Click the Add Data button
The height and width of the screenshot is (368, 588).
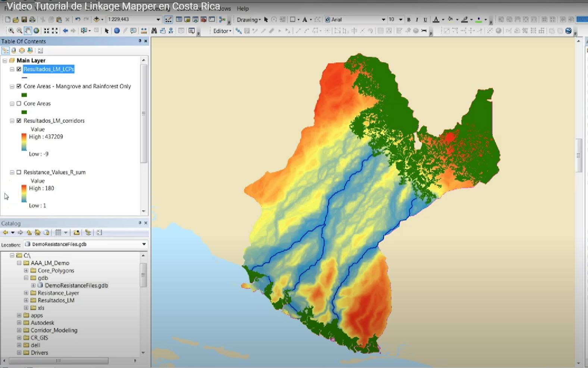tap(97, 19)
